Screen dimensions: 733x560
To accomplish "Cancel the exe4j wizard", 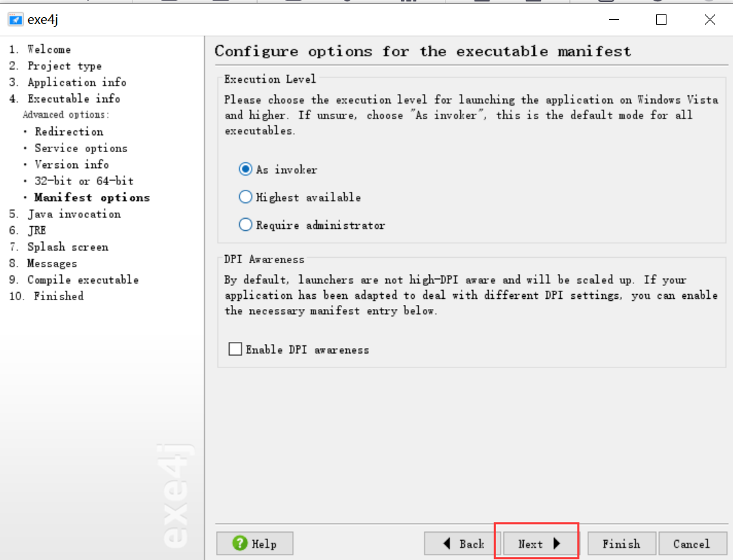I will coord(693,544).
